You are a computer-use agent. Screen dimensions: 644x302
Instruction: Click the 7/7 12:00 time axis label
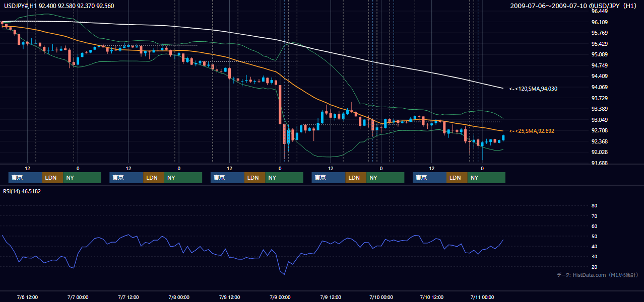pos(128,297)
